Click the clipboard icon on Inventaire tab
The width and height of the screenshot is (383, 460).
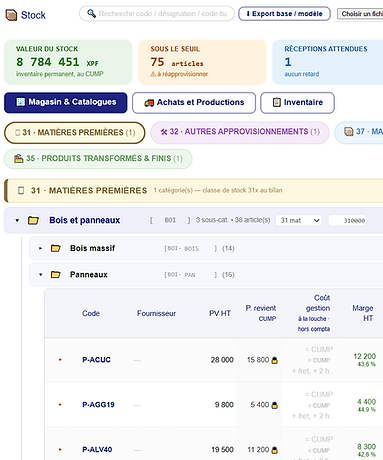(277, 102)
